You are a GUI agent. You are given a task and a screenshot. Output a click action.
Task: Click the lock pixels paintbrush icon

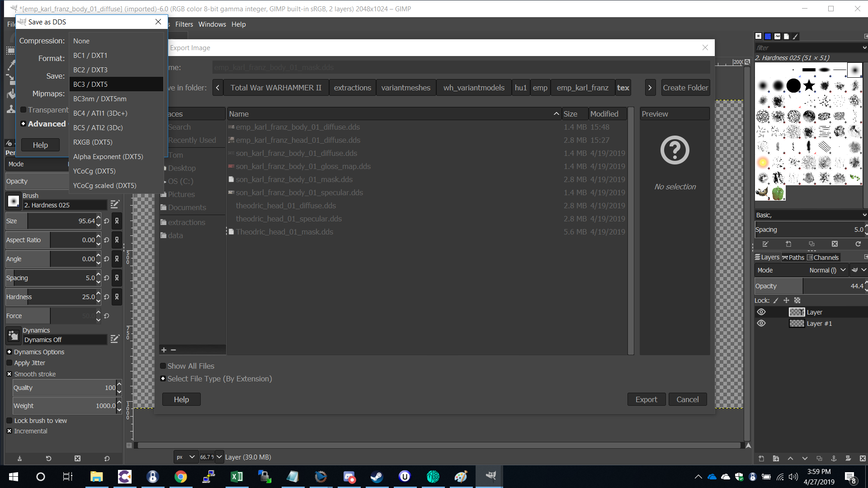[x=776, y=300]
